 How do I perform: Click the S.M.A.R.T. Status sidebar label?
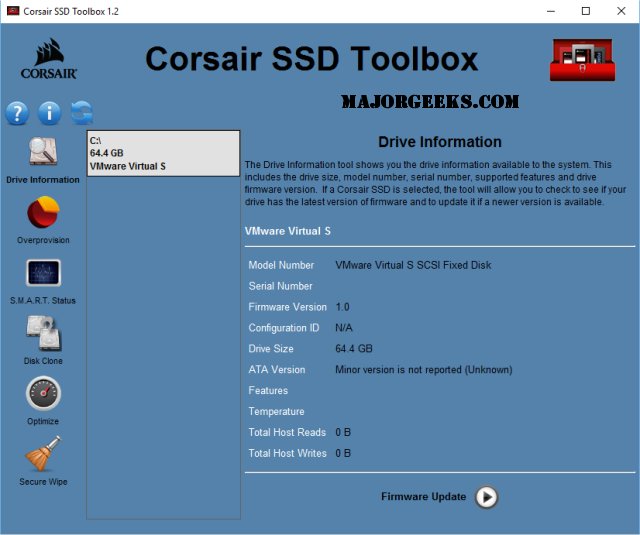(x=43, y=300)
